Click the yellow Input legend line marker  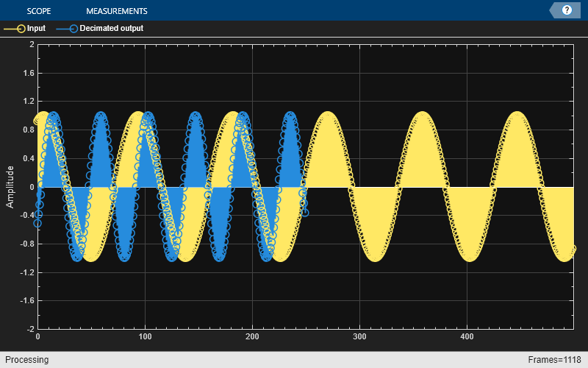[14, 29]
